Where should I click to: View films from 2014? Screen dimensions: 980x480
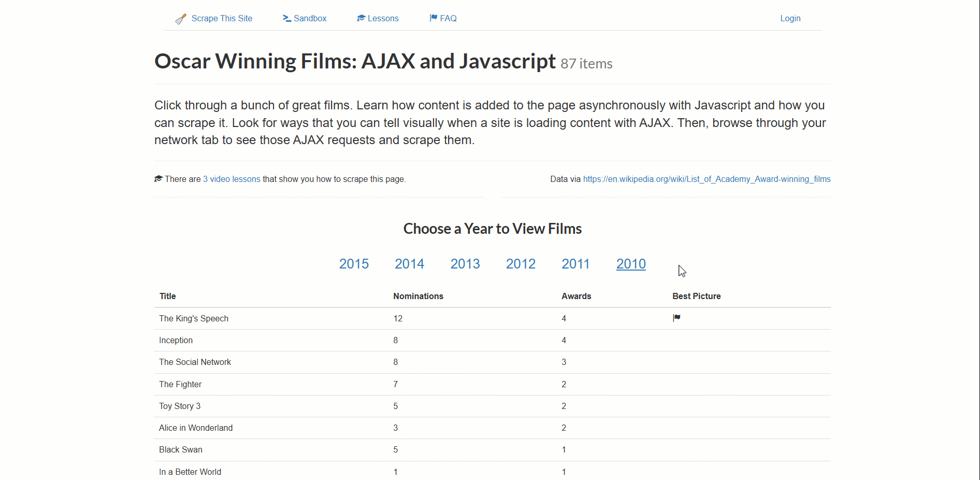pyautogui.click(x=409, y=264)
